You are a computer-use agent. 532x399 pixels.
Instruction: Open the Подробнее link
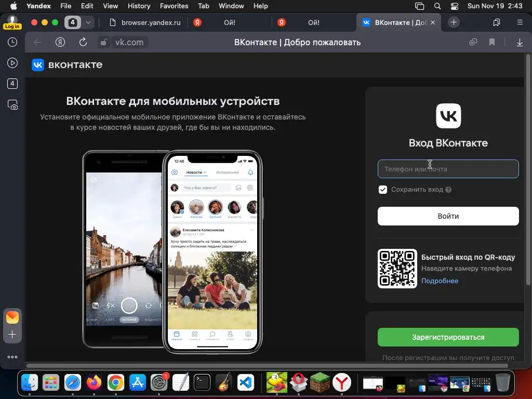pyautogui.click(x=440, y=281)
